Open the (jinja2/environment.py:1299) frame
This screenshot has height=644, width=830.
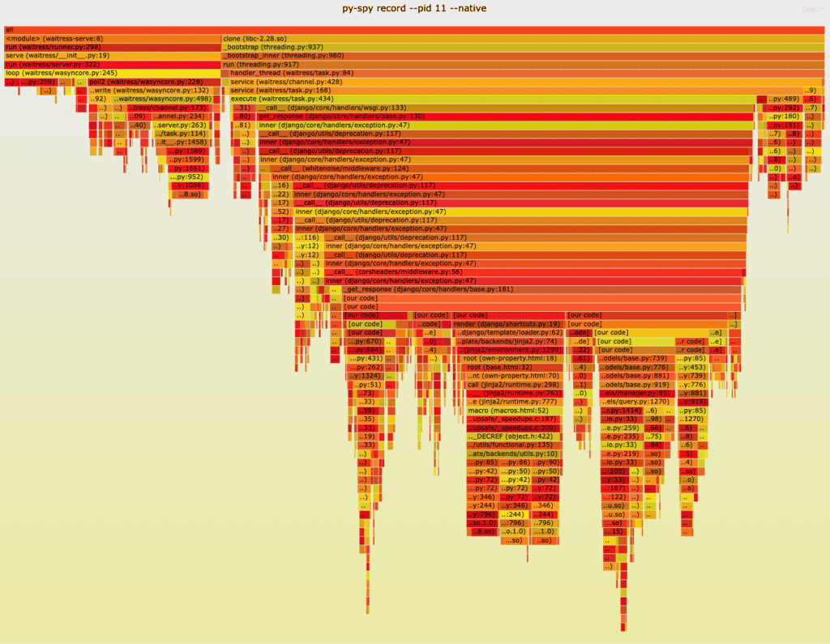coord(510,350)
